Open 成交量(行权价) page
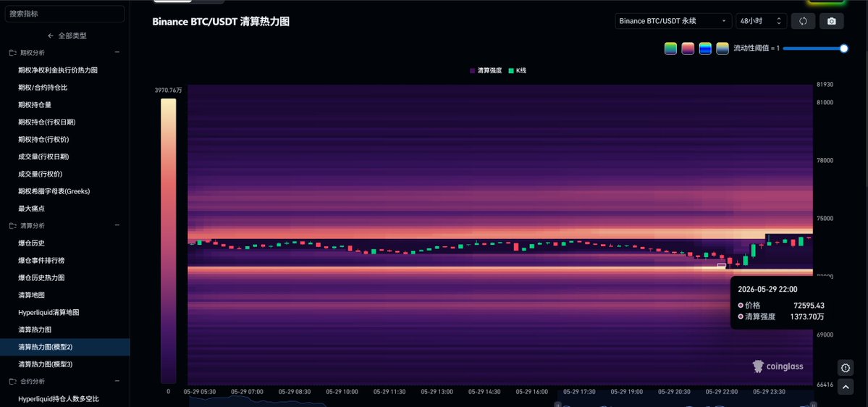 tap(40, 174)
